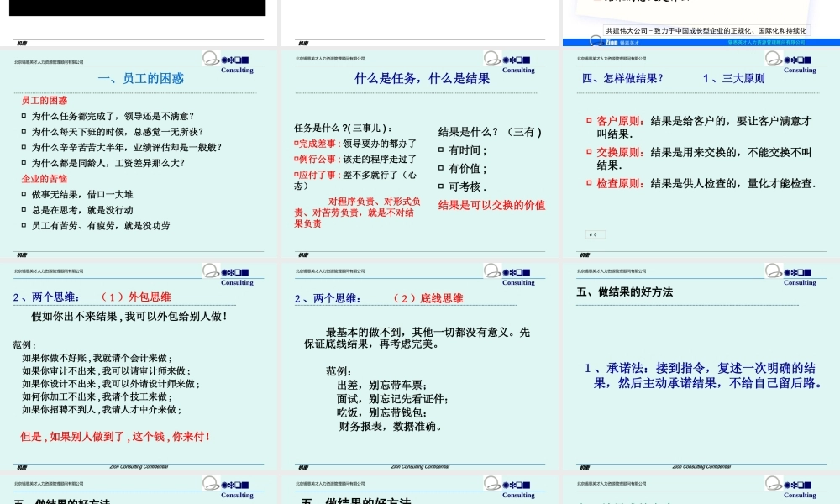Viewport: 840px width, 504px height.
Task: Select the bullet 做事无结果,借口一大堆
Action: [82, 194]
